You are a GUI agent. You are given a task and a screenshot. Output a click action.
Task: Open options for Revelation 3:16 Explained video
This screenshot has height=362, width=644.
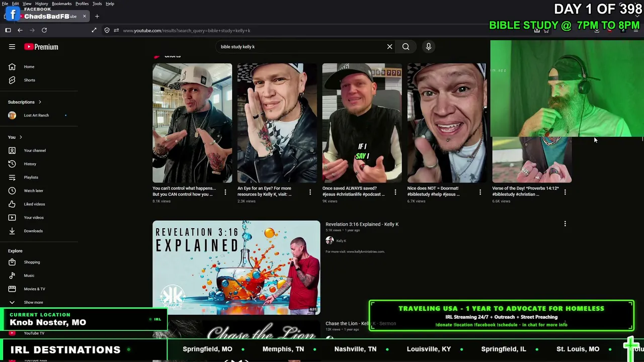tap(565, 224)
